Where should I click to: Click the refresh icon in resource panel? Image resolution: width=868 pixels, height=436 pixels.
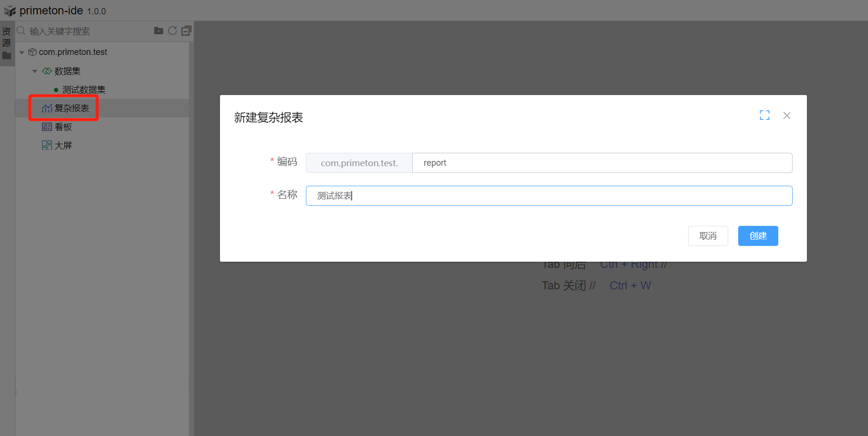[172, 31]
